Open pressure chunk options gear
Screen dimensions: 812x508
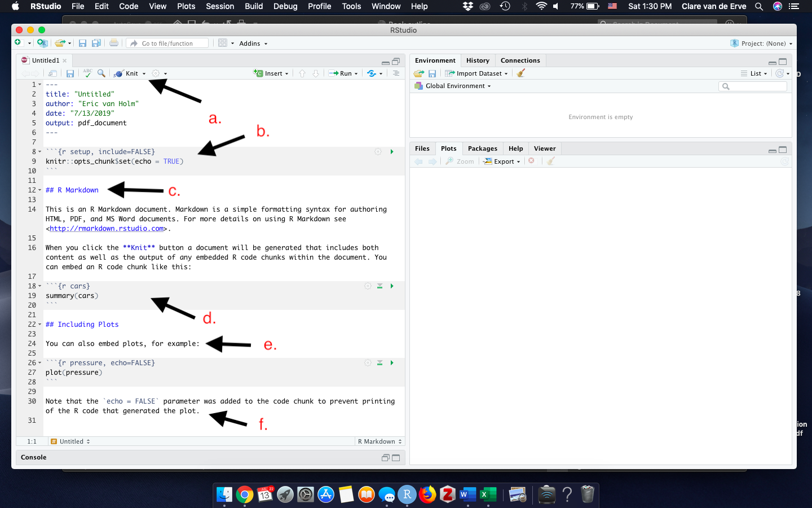coord(368,363)
